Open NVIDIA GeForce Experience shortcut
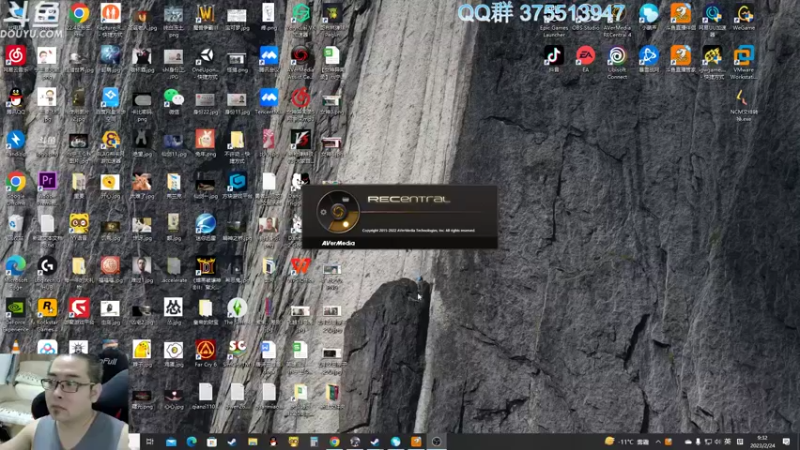Screen dimensions: 800x450 pos(16,314)
